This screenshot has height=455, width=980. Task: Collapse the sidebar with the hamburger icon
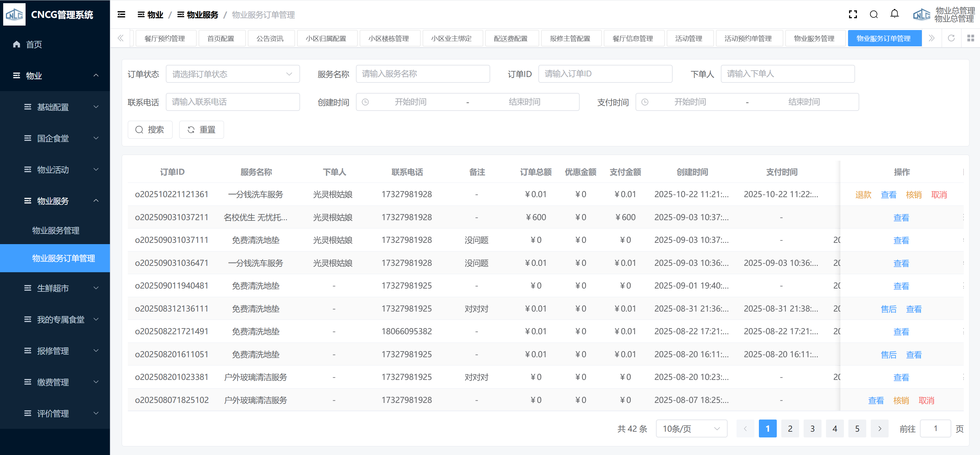(121, 14)
